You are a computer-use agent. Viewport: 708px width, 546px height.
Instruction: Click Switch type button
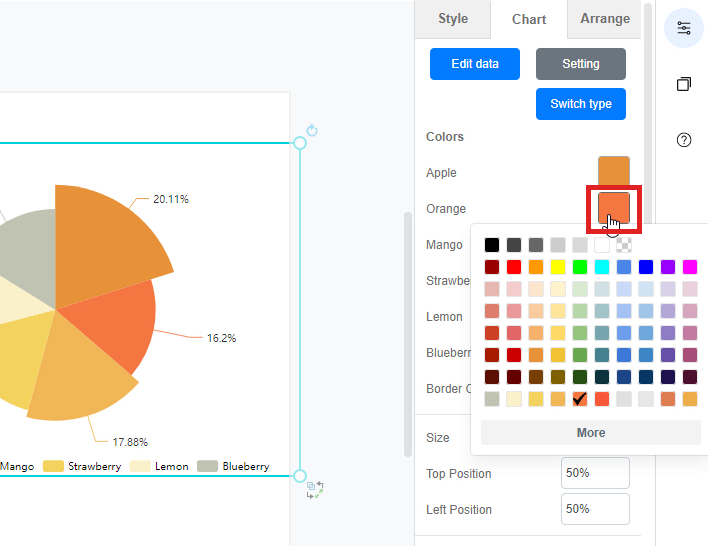pyautogui.click(x=581, y=104)
